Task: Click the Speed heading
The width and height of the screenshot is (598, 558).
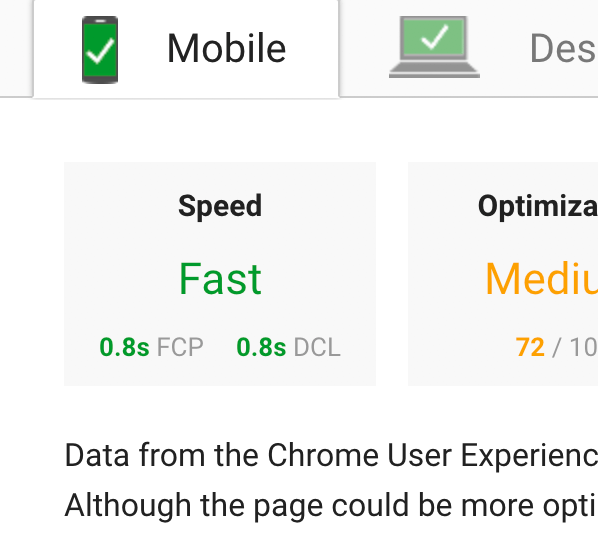Action: point(220,206)
